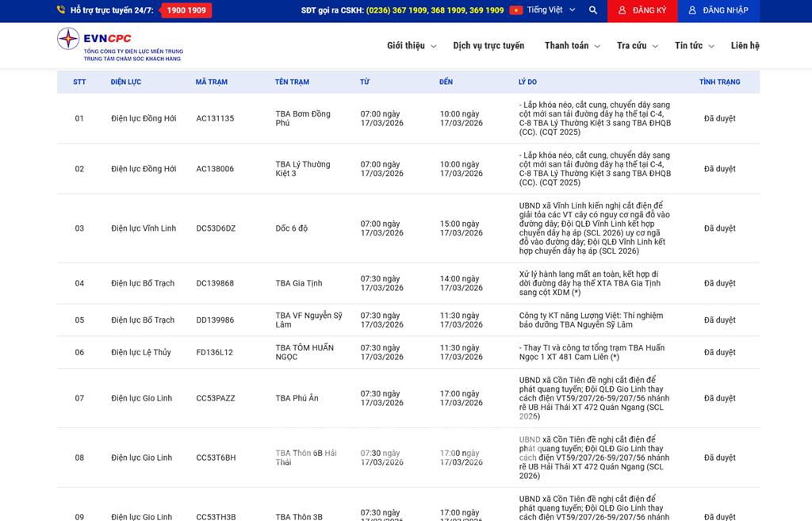Click the TÌNH TRẠNG column header
Image resolution: width=812 pixels, height=521 pixels.
tap(719, 82)
